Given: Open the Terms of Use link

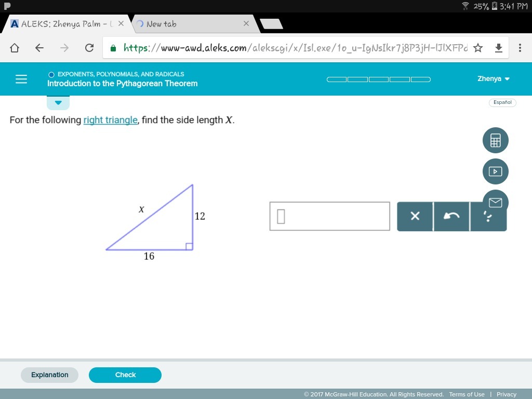Looking at the screenshot, I should pos(467,394).
